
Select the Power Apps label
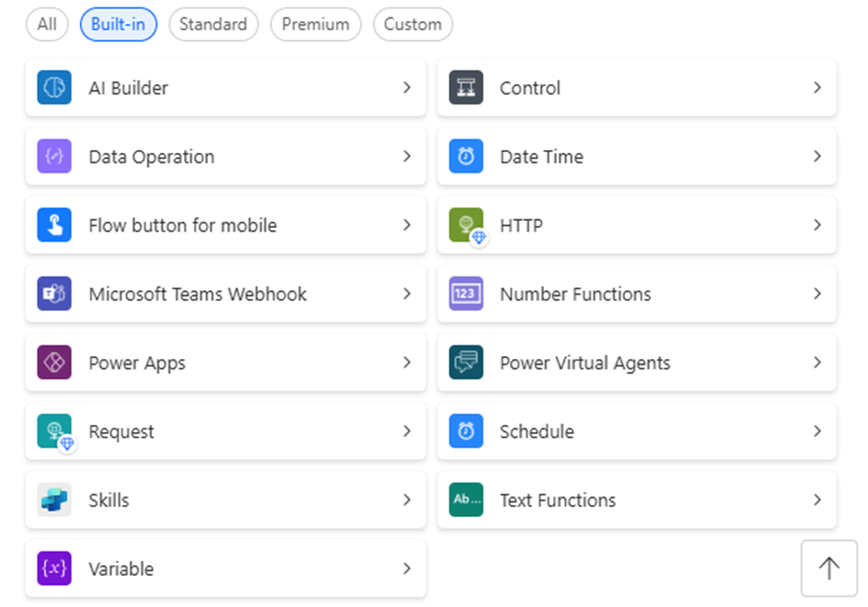pos(137,363)
